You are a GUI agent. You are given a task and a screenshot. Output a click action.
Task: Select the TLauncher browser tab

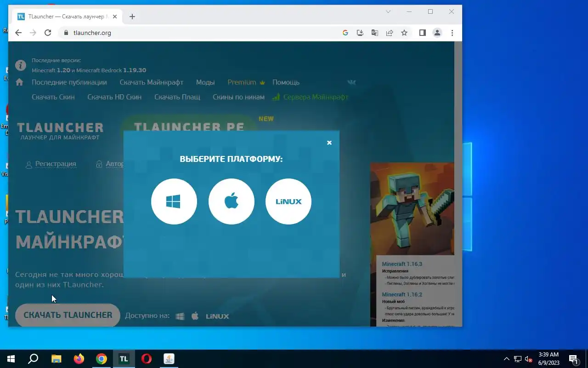(68, 17)
